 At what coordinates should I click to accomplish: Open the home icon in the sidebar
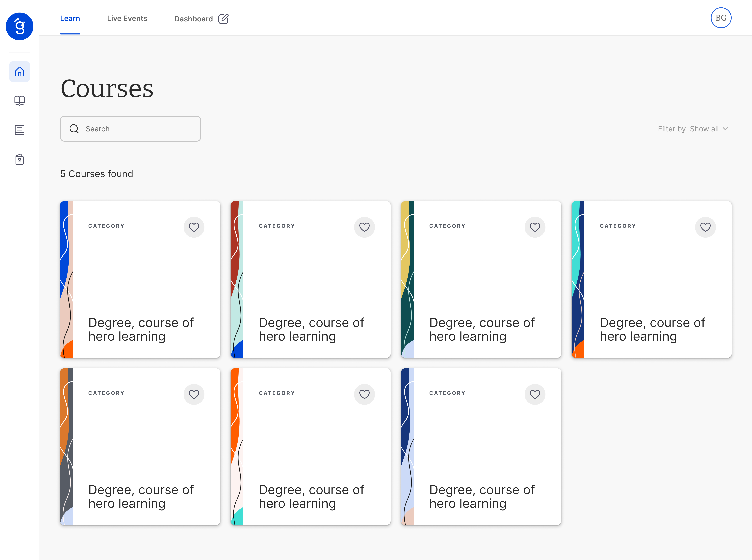19,72
